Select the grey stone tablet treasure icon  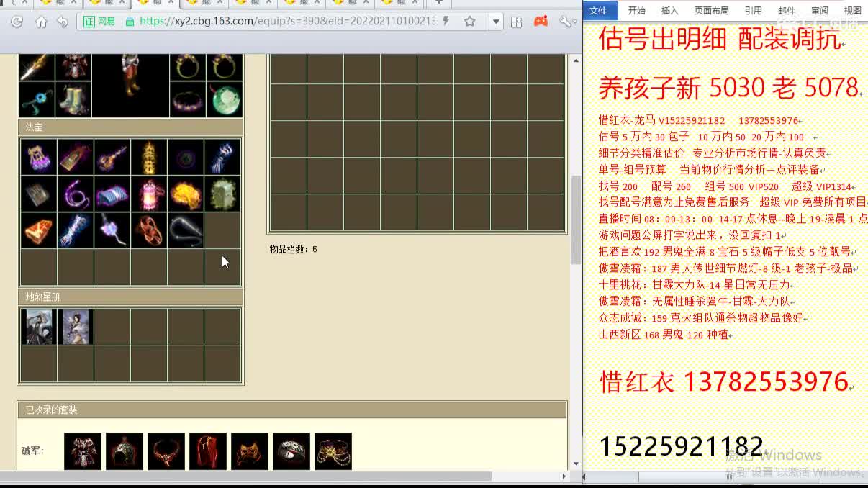tap(39, 194)
